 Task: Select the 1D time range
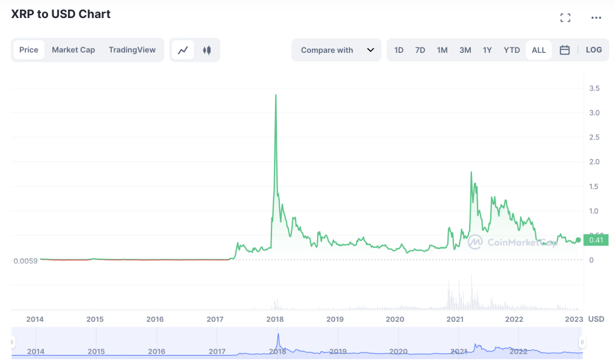399,50
